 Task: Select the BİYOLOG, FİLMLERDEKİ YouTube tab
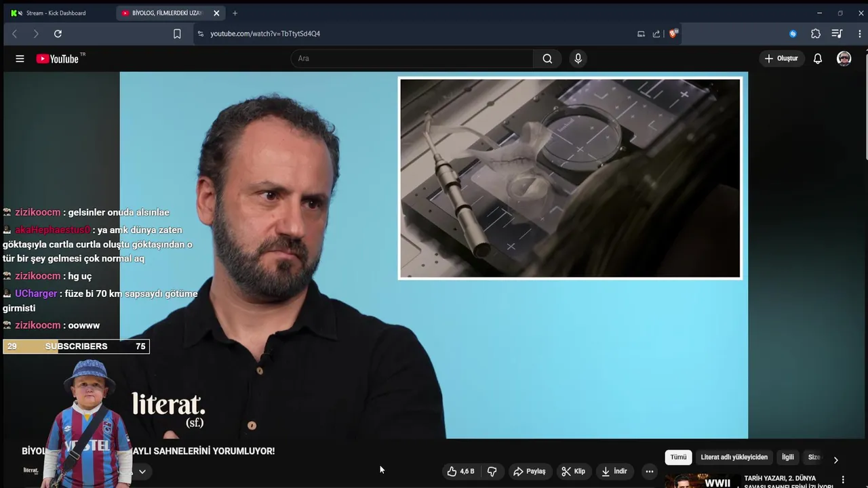[166, 13]
